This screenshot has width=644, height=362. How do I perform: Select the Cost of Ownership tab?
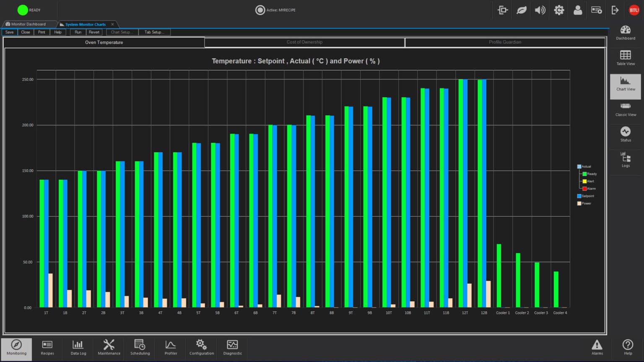coord(304,42)
